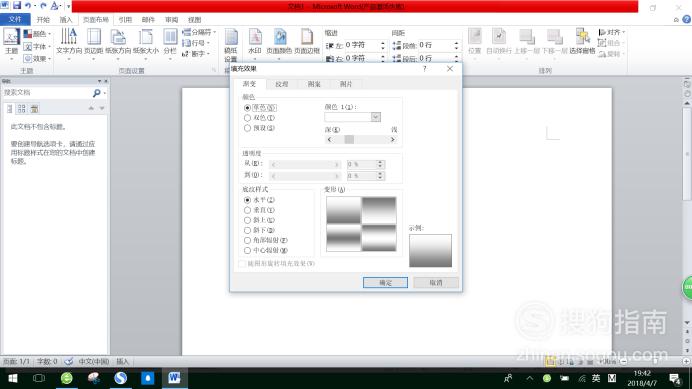
Task: Open the 文字方向 text direction tool
Action: (69, 43)
